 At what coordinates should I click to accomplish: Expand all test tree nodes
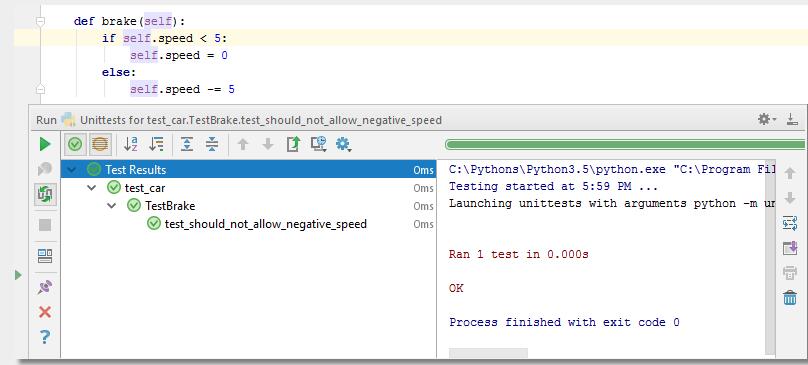point(187,144)
